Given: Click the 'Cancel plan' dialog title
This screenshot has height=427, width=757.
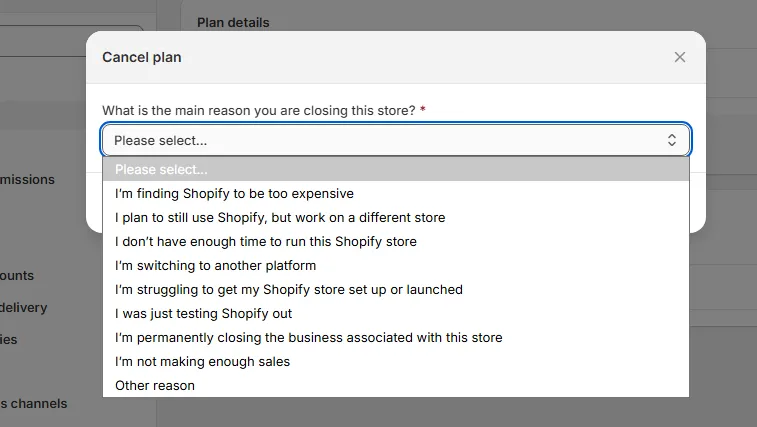Looking at the screenshot, I should coord(142,57).
